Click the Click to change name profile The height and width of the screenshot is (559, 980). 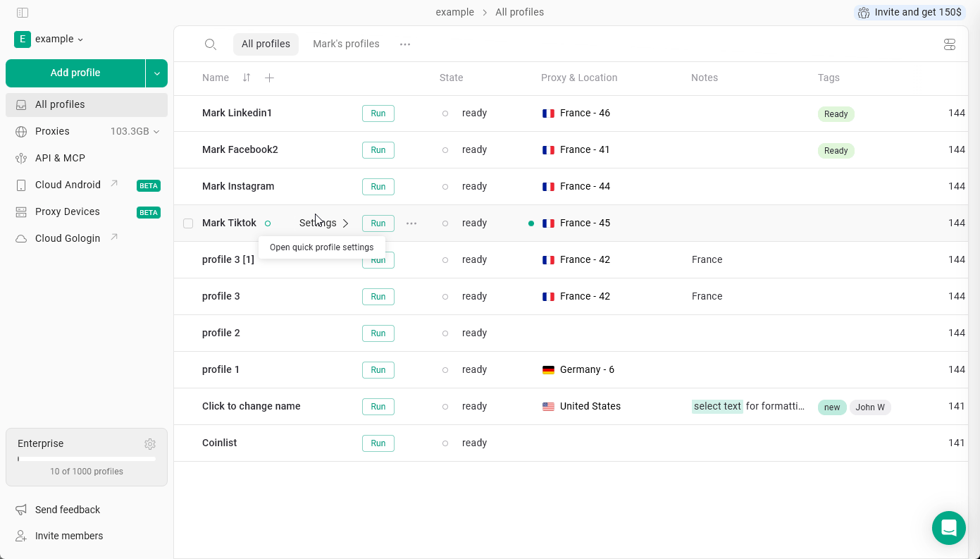coord(252,407)
